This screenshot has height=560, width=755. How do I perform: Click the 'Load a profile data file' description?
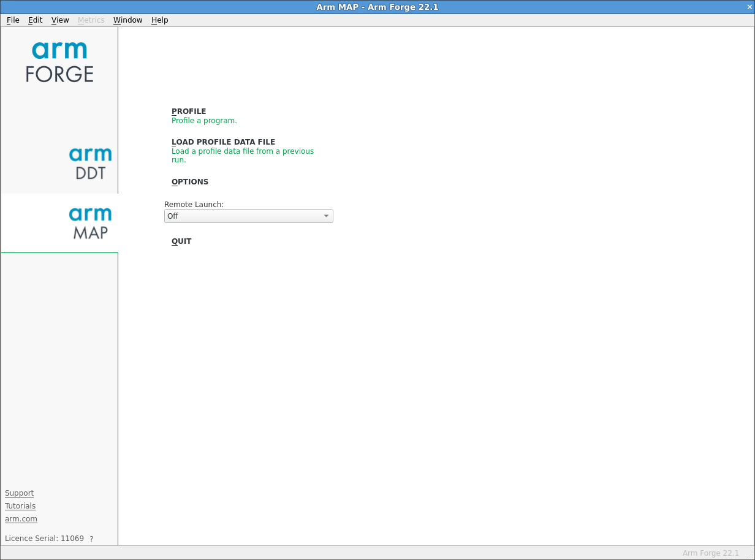[x=243, y=156]
